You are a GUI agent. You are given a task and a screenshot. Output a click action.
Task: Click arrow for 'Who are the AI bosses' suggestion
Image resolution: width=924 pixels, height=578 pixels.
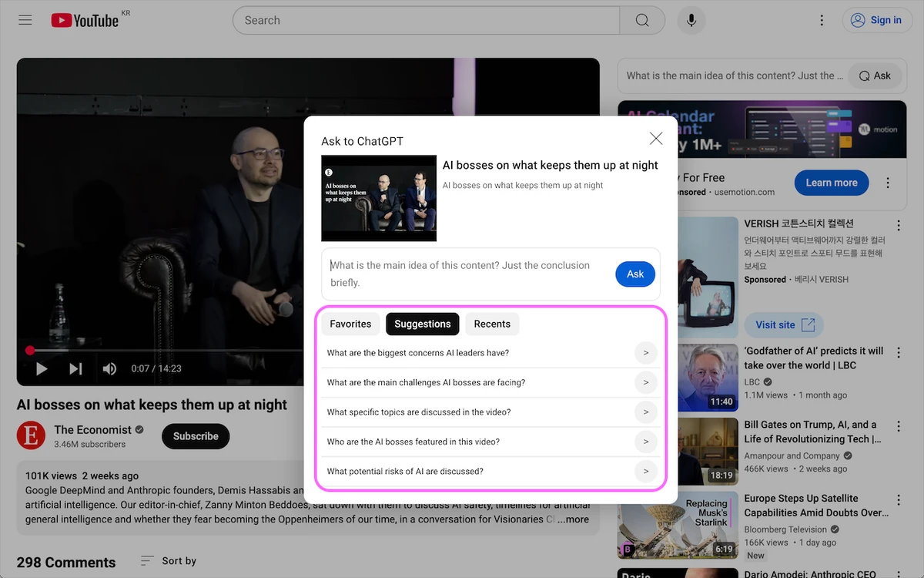pos(645,442)
